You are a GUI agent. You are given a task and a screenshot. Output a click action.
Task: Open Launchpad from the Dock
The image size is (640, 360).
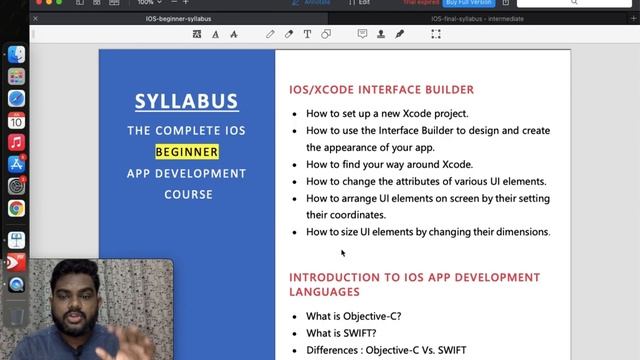pyautogui.click(x=16, y=77)
